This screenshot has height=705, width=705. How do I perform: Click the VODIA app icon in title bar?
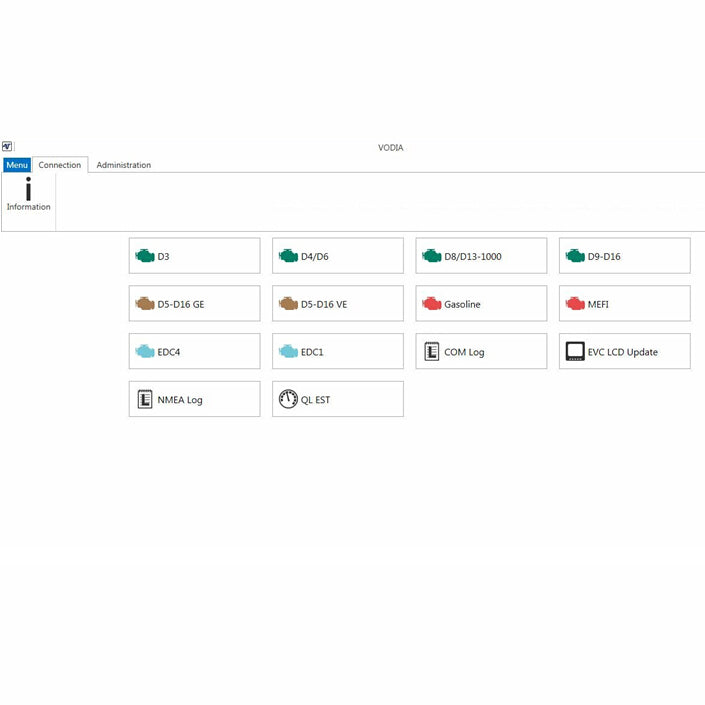7,147
